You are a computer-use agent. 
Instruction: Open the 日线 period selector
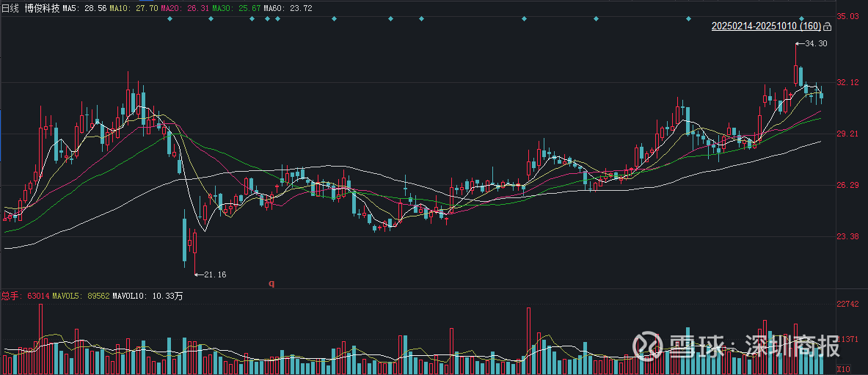click(12, 7)
